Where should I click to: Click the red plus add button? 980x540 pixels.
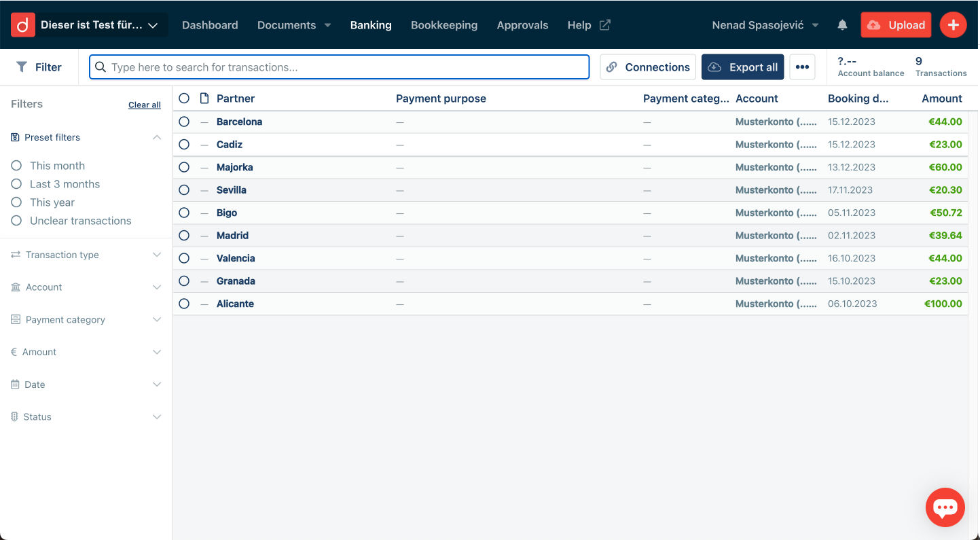point(953,25)
